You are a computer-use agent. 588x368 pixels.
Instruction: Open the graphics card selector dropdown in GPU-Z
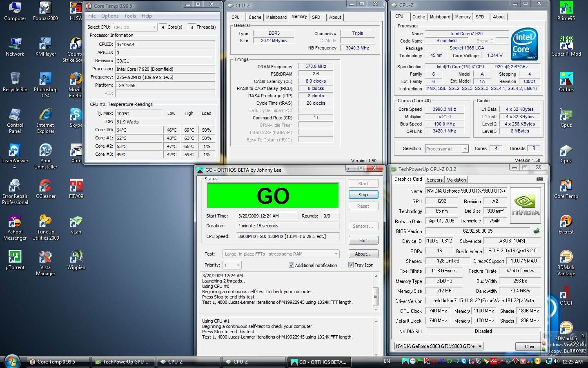(439, 346)
